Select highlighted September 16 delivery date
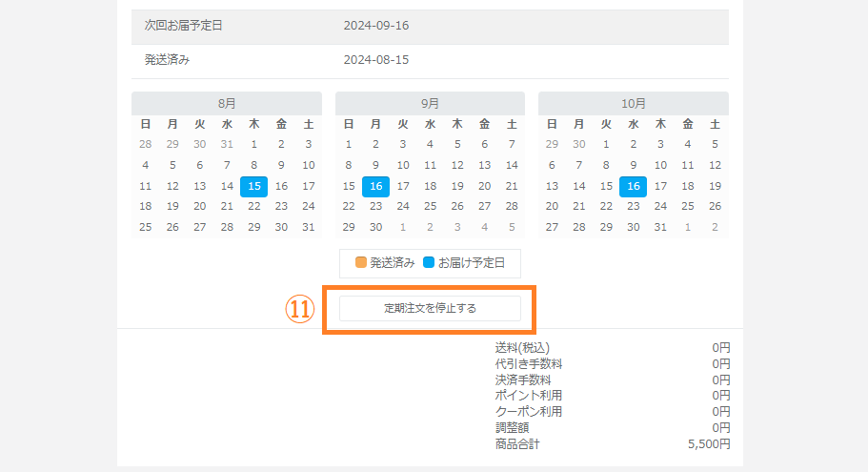 pyautogui.click(x=375, y=186)
